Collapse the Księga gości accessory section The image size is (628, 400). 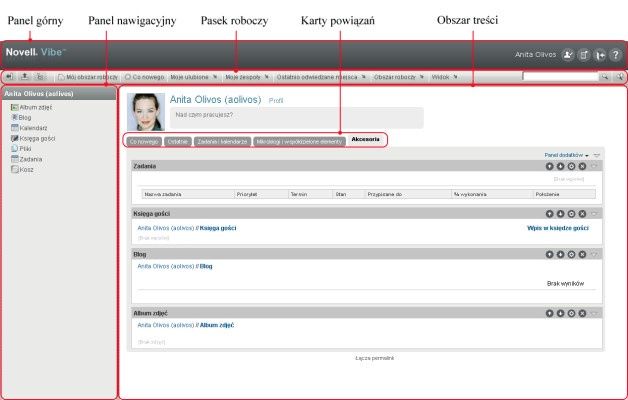coord(594,214)
